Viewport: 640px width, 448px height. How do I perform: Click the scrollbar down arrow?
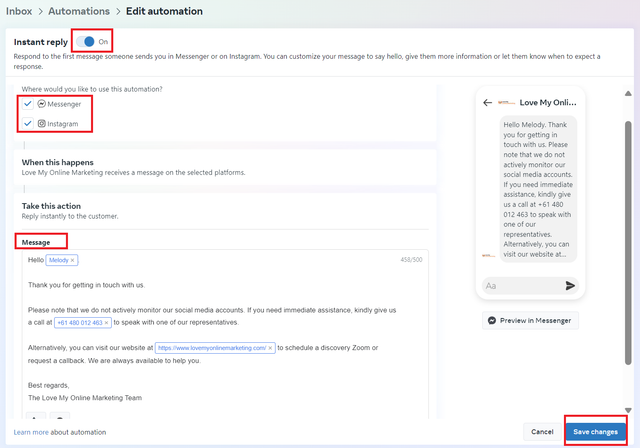click(x=628, y=410)
